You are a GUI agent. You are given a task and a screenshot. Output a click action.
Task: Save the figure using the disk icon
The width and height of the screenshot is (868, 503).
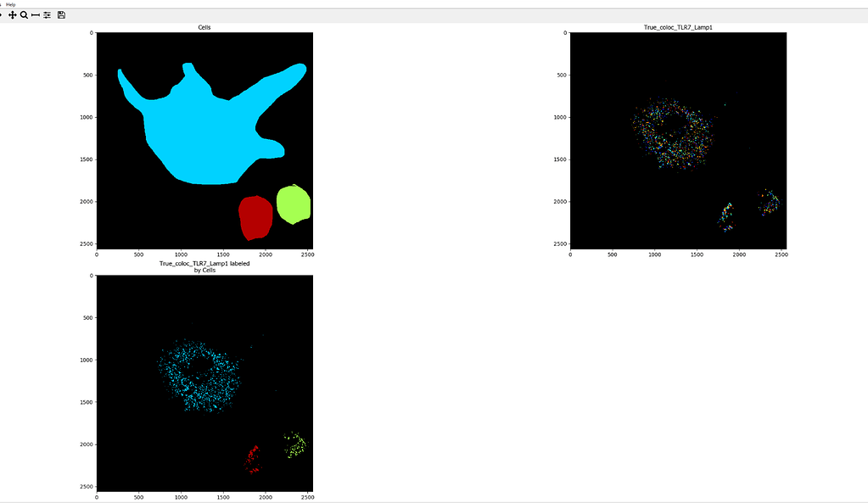(x=61, y=14)
